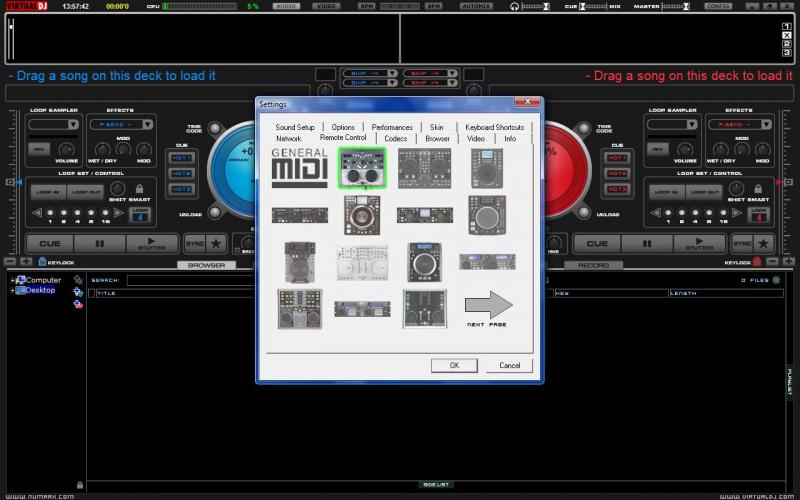Select right deck loop length 2
This screenshot has height=500, width=800.
682,213
